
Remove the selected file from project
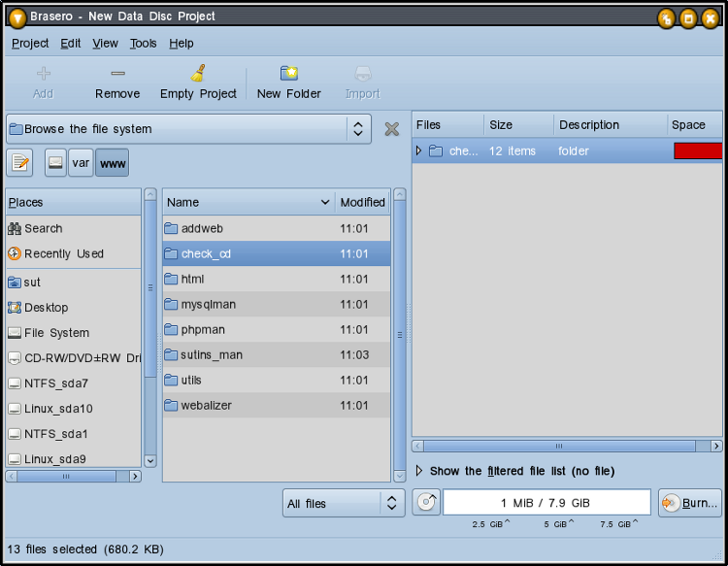coord(117,83)
